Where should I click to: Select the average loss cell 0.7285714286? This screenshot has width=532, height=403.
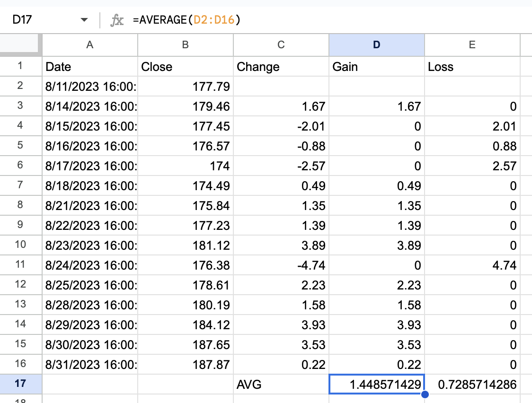pyautogui.click(x=472, y=385)
